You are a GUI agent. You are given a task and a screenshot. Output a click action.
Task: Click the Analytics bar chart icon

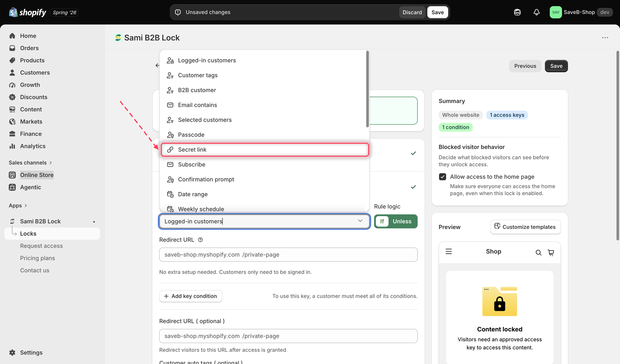point(12,146)
